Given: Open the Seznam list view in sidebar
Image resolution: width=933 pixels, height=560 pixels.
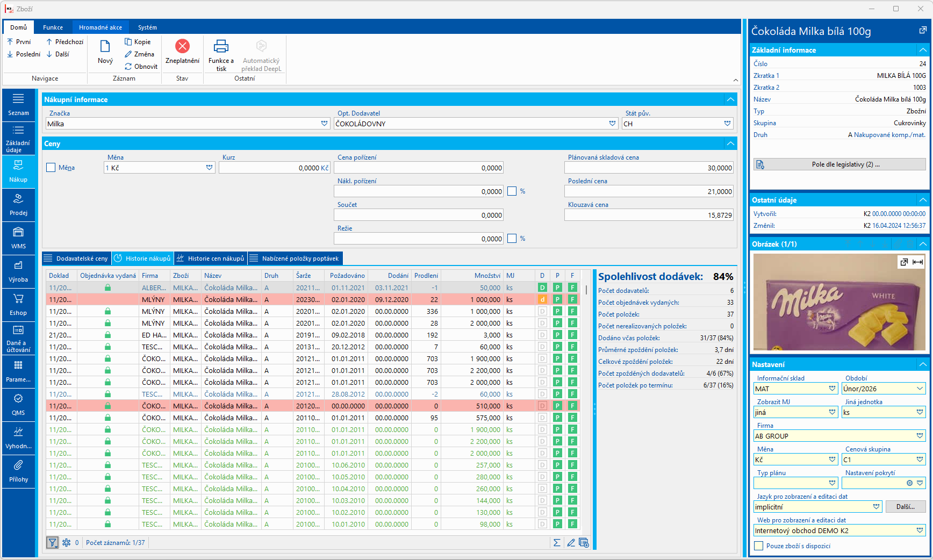Looking at the screenshot, I should pyautogui.click(x=18, y=105).
